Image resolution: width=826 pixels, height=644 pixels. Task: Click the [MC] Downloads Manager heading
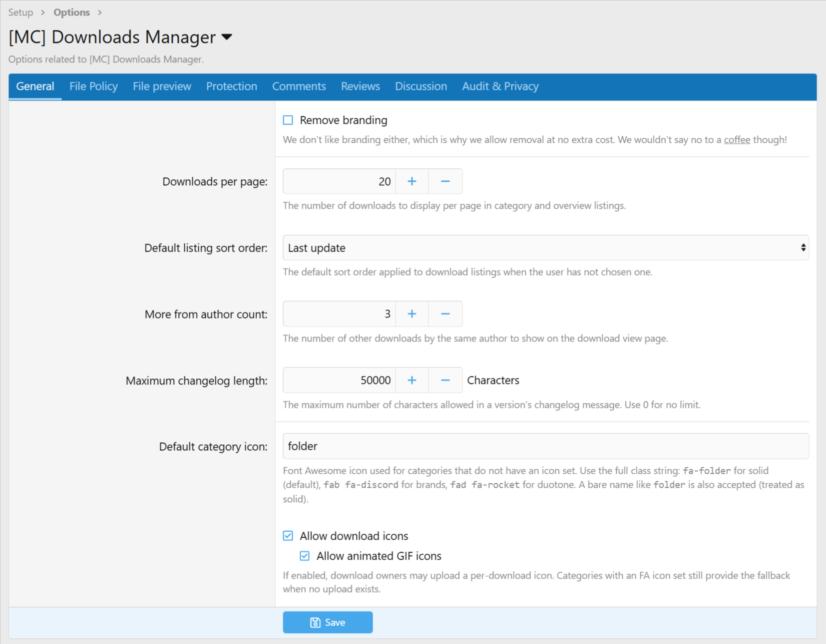click(x=112, y=37)
